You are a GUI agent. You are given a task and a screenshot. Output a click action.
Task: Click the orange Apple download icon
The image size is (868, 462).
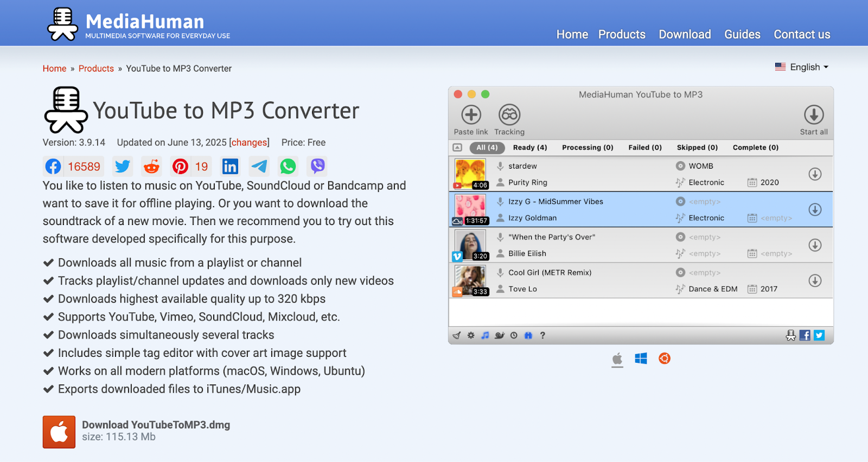point(59,432)
